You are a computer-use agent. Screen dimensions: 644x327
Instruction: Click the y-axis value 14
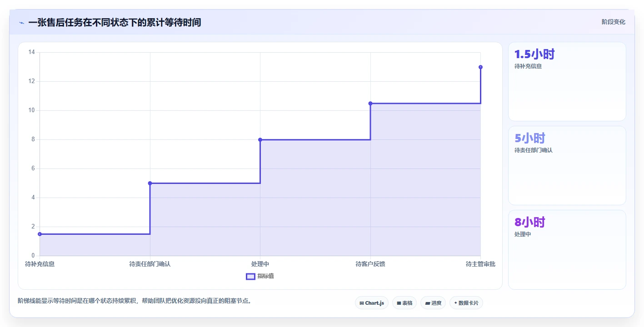point(31,52)
